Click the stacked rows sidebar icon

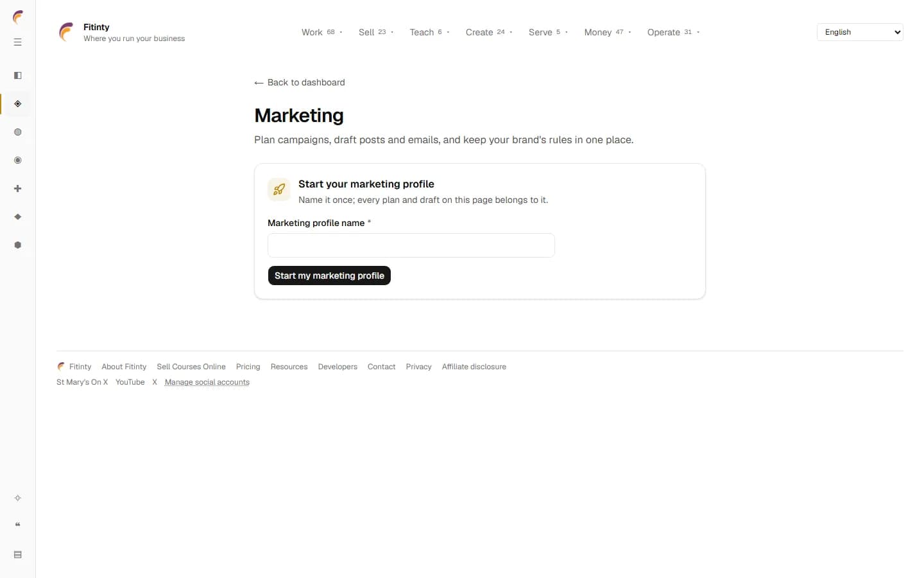18,555
